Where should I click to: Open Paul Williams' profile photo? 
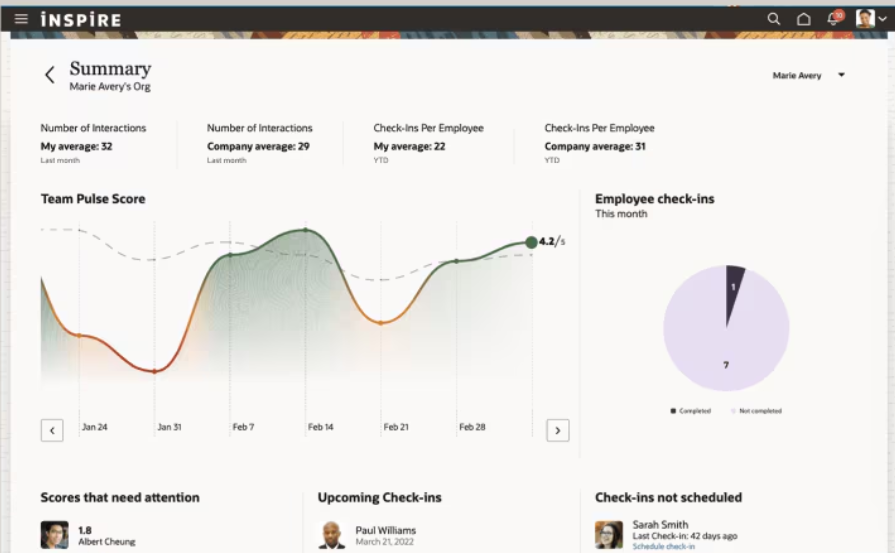[332, 535]
